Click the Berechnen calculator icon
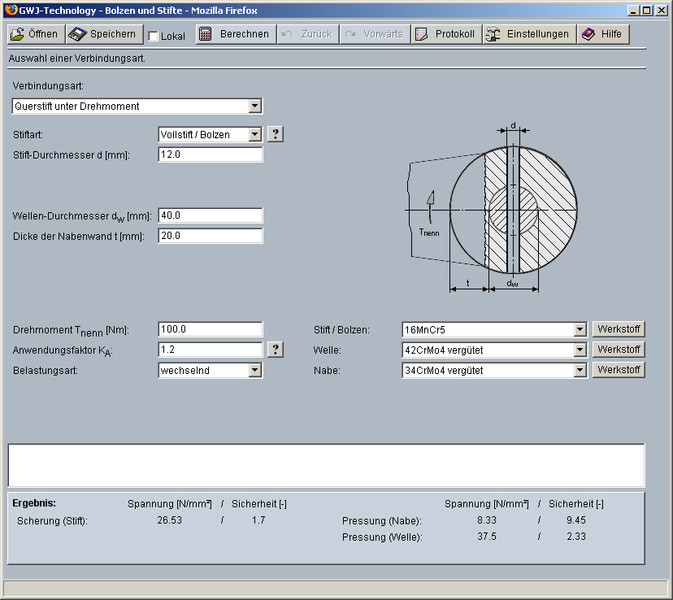Screen dimensions: 673x600 click(x=205, y=34)
